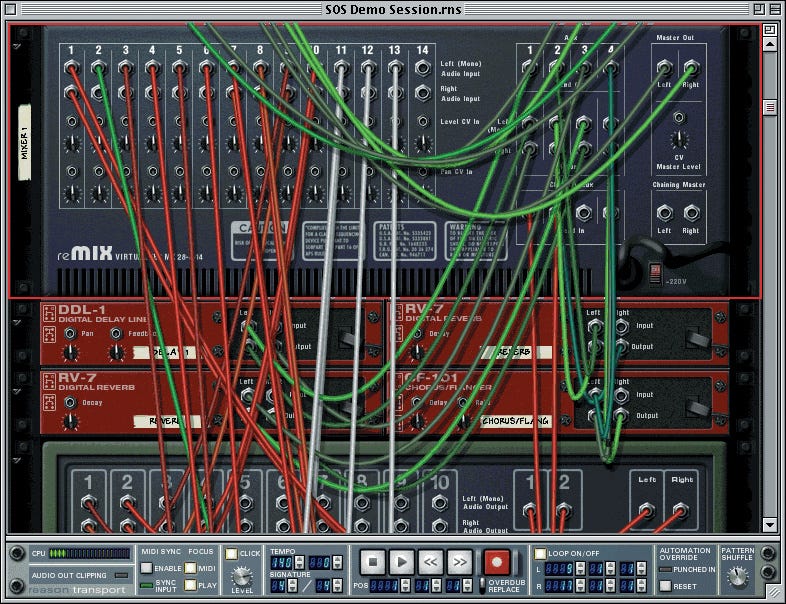Viewport: 786px width, 604px height.
Task: Click Right Input jack on upper-right RV-7
Action: pos(621,327)
